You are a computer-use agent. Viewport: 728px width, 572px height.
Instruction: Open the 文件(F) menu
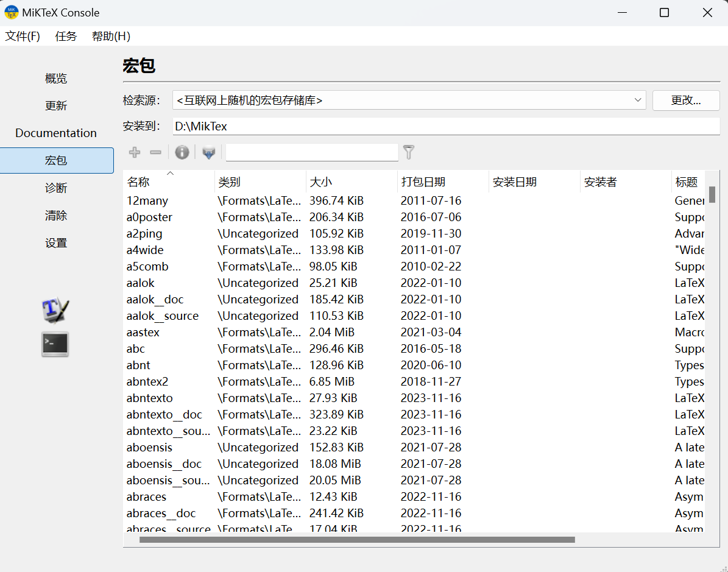[x=23, y=36]
